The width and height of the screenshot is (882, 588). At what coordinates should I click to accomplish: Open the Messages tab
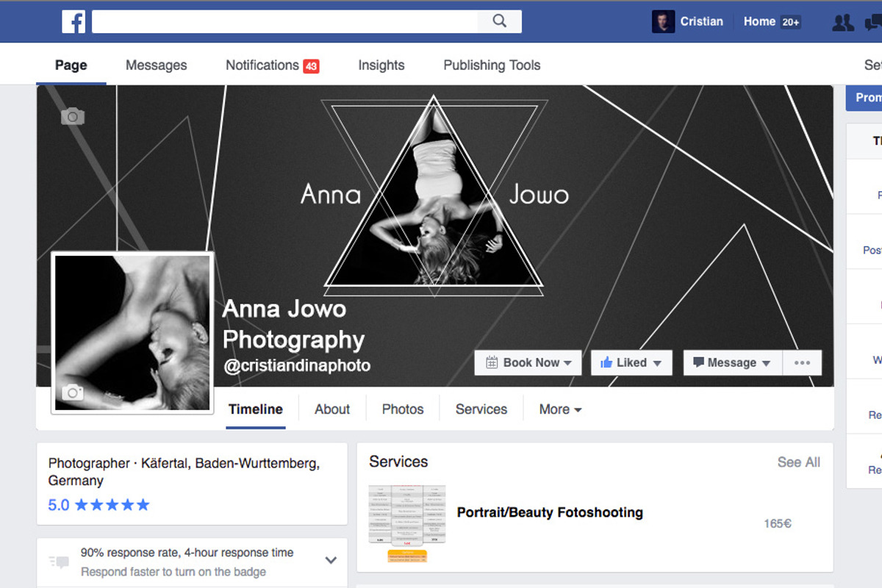(x=157, y=65)
